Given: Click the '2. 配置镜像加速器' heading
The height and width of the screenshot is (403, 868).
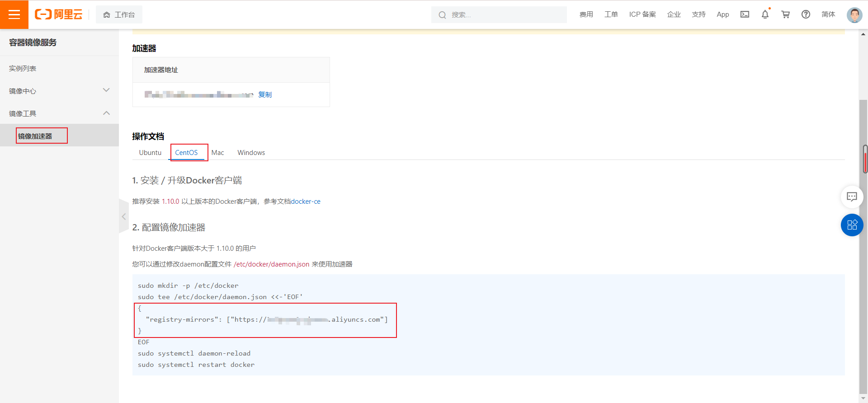Looking at the screenshot, I should pos(169,227).
